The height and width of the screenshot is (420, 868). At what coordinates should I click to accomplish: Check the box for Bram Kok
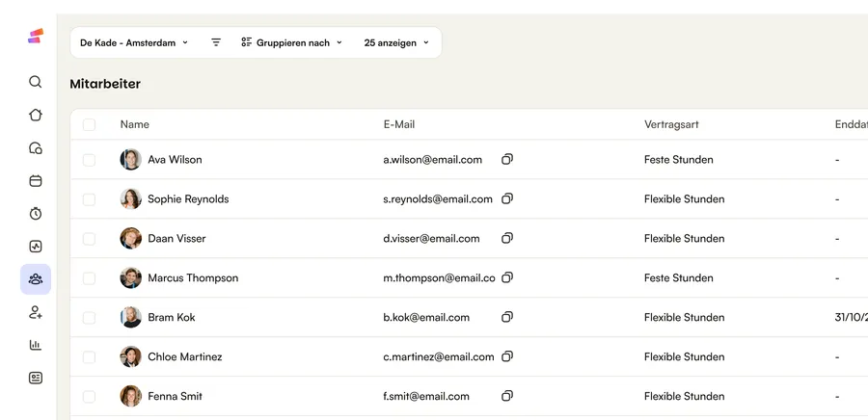pos(89,318)
